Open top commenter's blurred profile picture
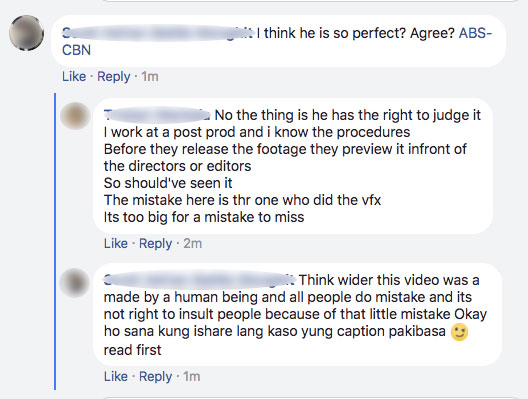This screenshot has height=399, width=528. coord(27,33)
